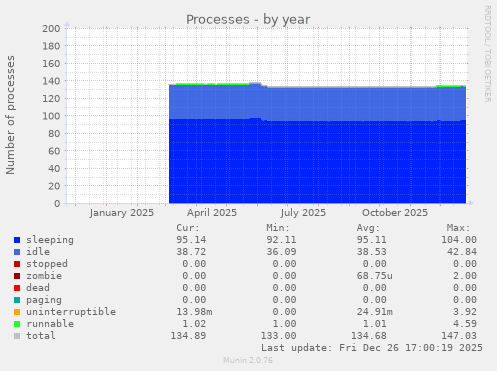Click the 60 y-axis tick label

point(54,151)
